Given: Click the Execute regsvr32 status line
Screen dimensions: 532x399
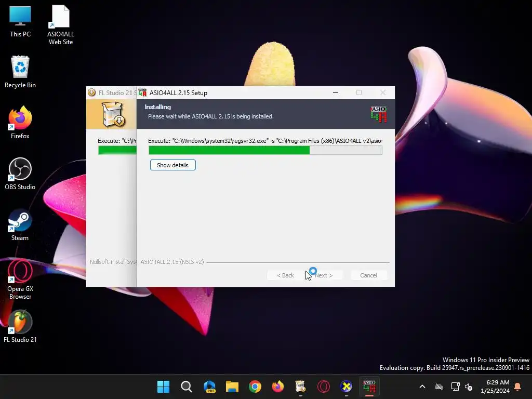Looking at the screenshot, I should click(265, 141).
